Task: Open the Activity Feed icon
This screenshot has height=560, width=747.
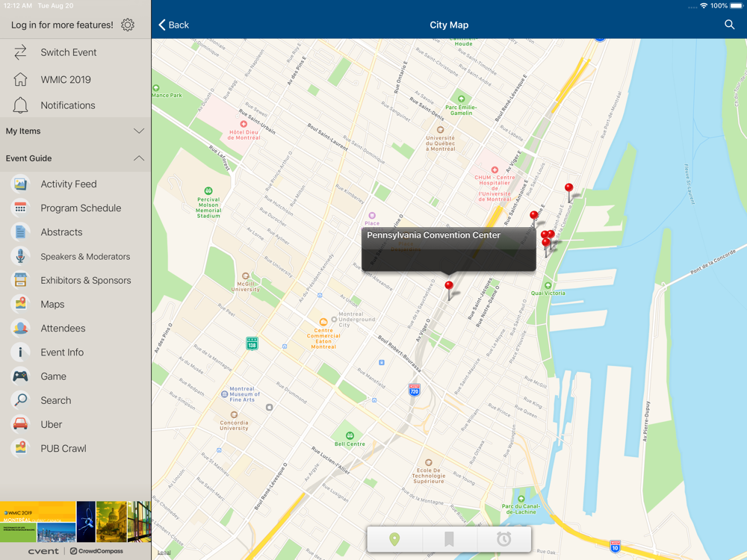Action: click(x=20, y=184)
